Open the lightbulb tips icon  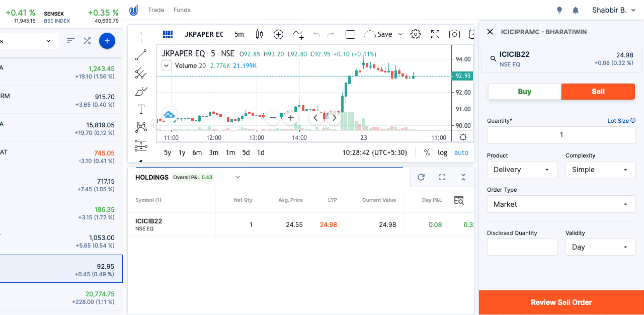pyautogui.click(x=559, y=10)
